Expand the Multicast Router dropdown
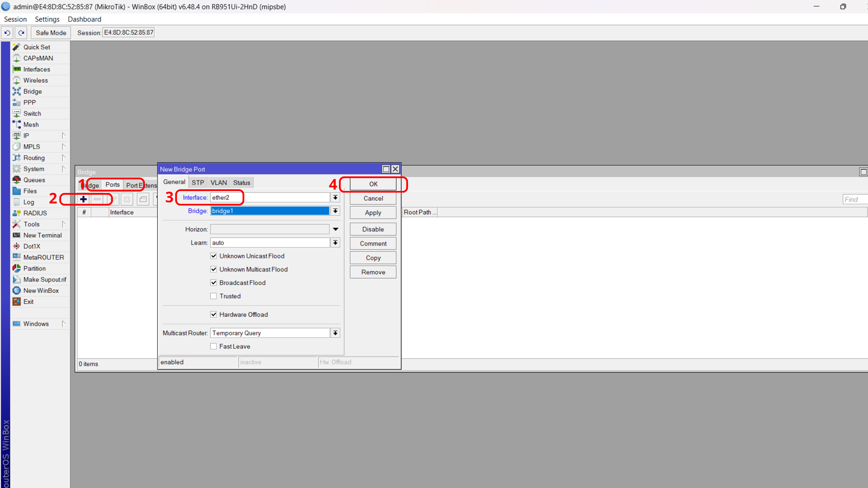 [x=335, y=333]
